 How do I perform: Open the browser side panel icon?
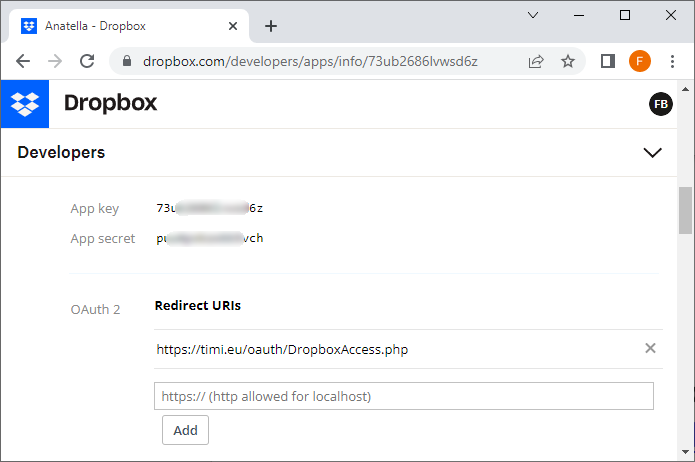608,61
